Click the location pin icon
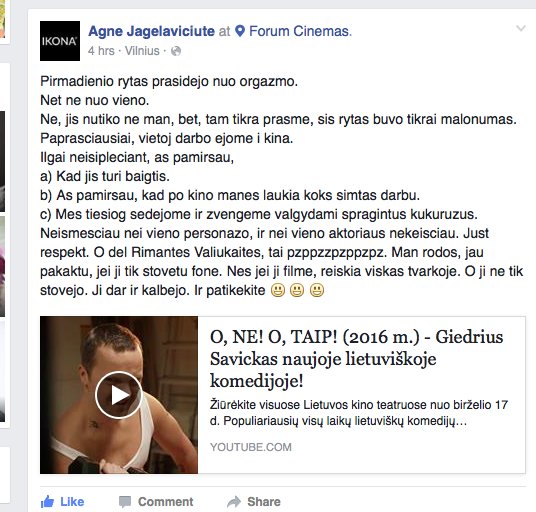 pyautogui.click(x=240, y=31)
